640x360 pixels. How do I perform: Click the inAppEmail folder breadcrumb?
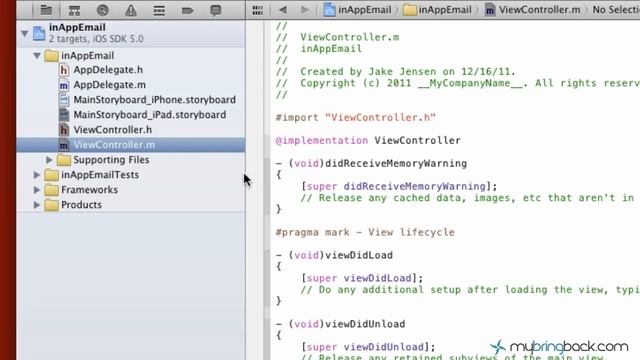point(437,9)
